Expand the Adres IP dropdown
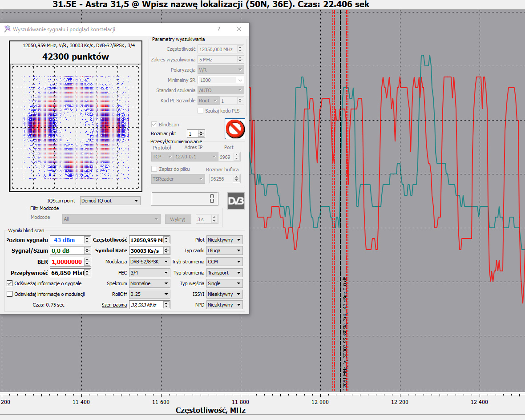Viewport: 525px width, 420px height. (195, 157)
